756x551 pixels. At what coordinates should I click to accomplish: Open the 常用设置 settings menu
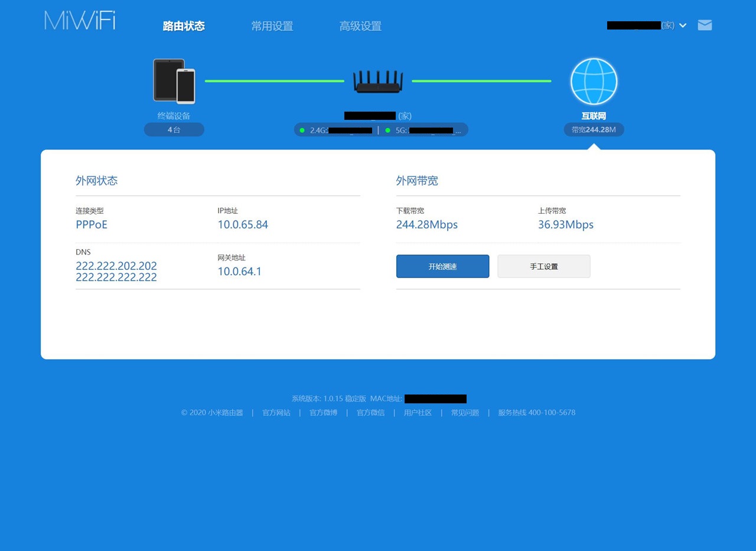272,26
